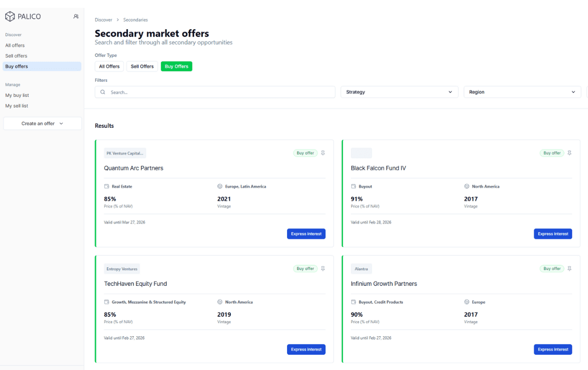Open the Region filter dropdown

[x=522, y=92]
